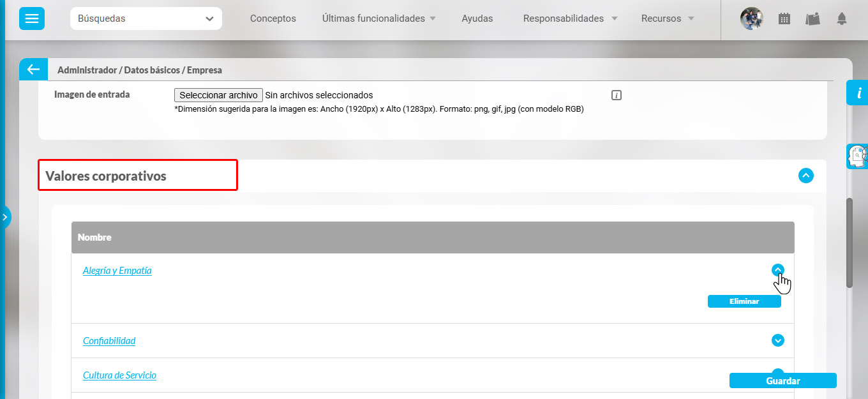
Task: Click the Guardar button
Action: [782, 380]
